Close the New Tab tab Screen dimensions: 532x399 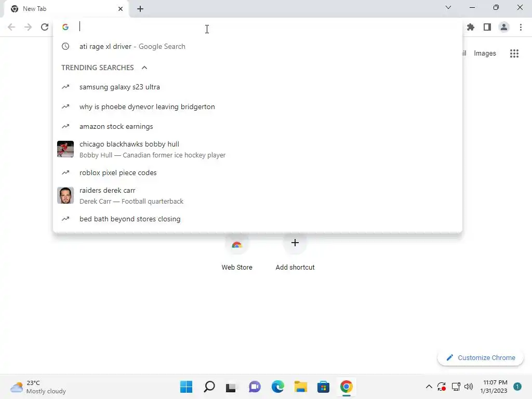[x=121, y=9]
